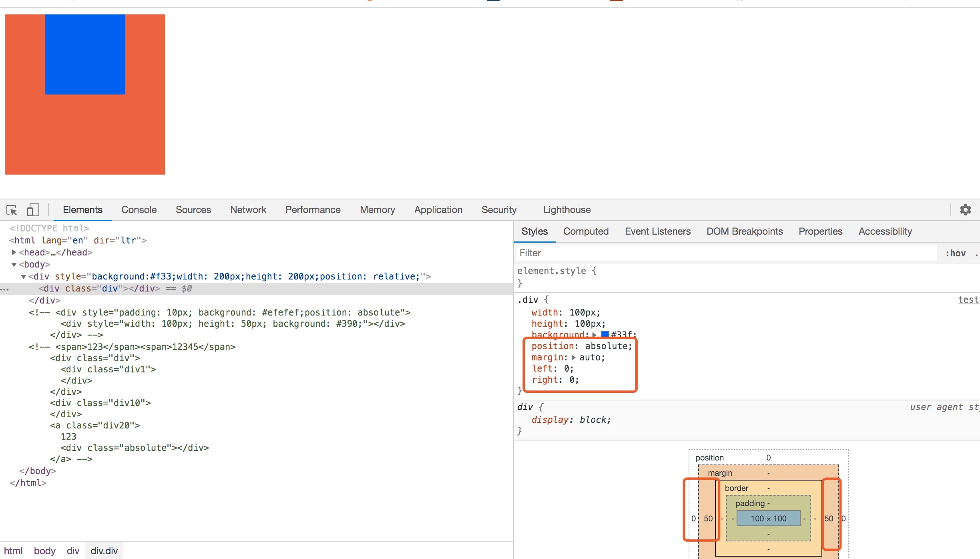This screenshot has width=980, height=559.
Task: Click the .div selector text
Action: [x=528, y=300]
